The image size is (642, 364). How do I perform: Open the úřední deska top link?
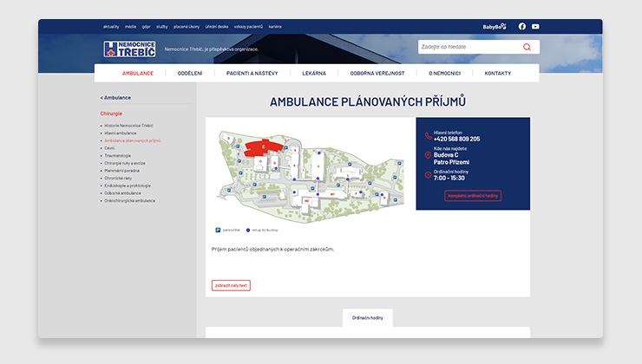[x=217, y=27]
